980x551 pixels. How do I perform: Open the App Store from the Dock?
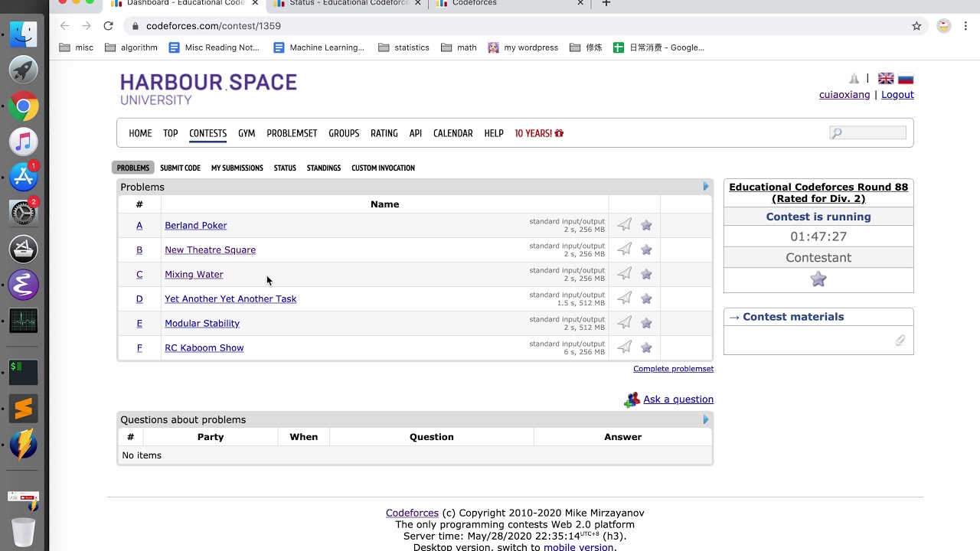24,178
